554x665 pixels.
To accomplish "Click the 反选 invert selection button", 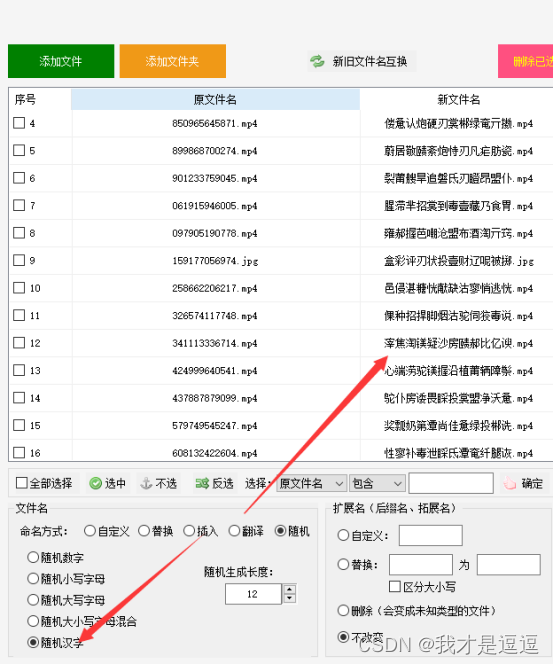I will [x=215, y=483].
